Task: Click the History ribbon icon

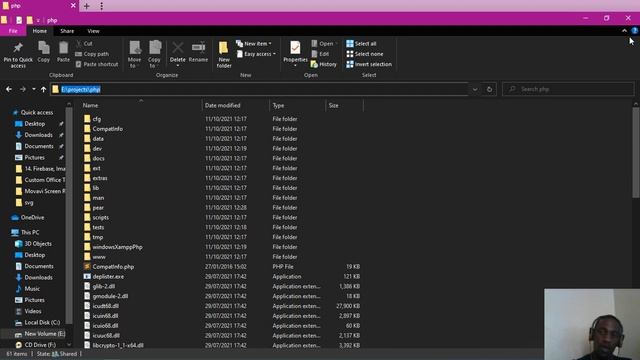Action: point(314,64)
